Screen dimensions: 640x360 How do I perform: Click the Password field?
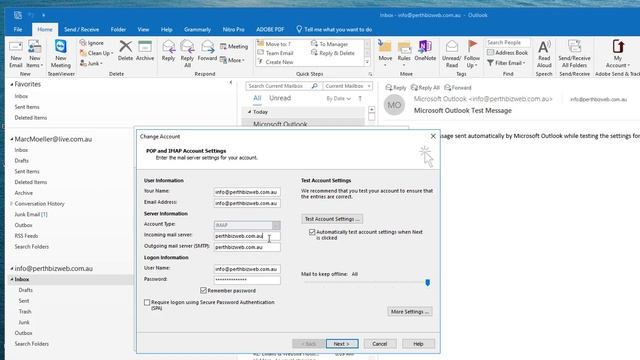pyautogui.click(x=247, y=280)
